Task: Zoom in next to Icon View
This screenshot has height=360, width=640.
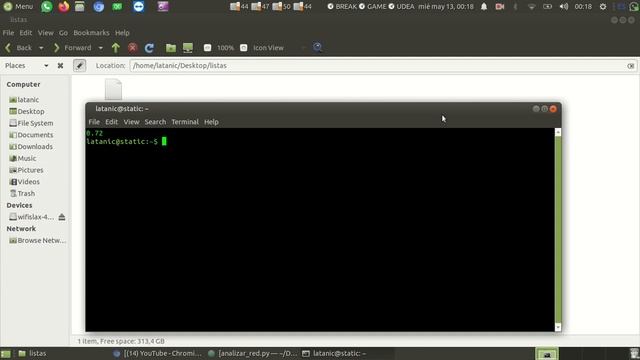Action: point(244,48)
